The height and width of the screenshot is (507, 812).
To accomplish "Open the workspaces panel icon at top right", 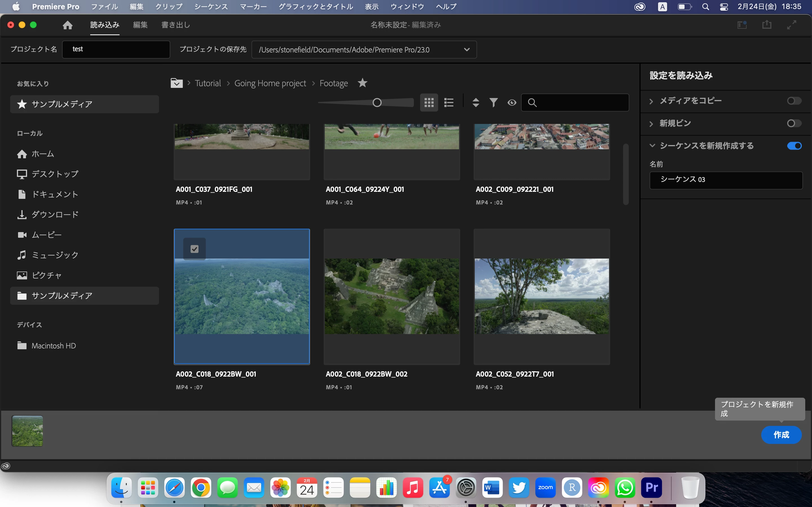I will click(742, 25).
